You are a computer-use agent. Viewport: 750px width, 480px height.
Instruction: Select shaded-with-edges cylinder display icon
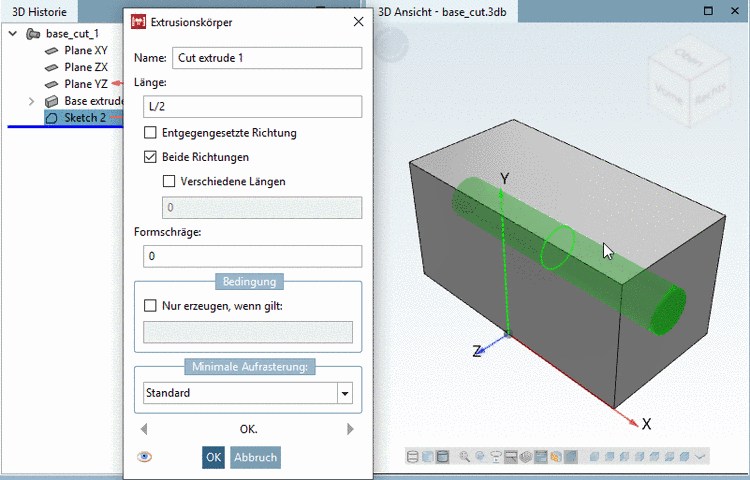pos(442,457)
